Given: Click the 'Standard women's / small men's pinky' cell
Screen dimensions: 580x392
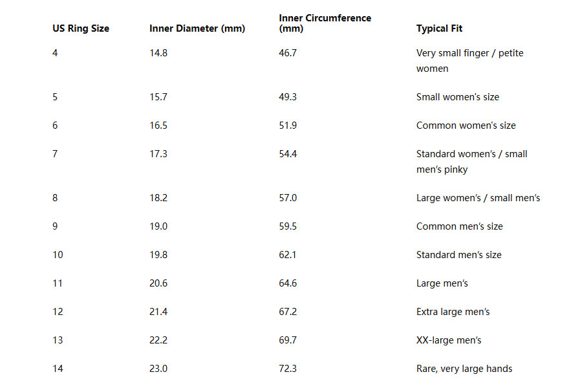Looking at the screenshot, I should (471, 162).
